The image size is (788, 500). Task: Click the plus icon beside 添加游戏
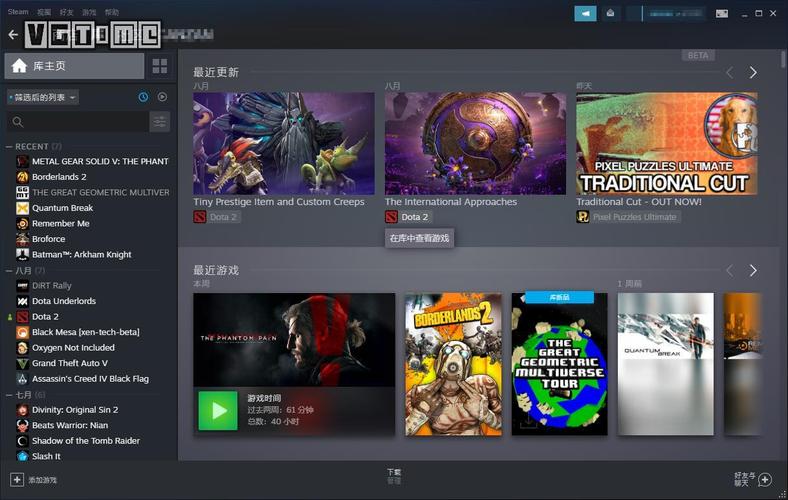17,480
